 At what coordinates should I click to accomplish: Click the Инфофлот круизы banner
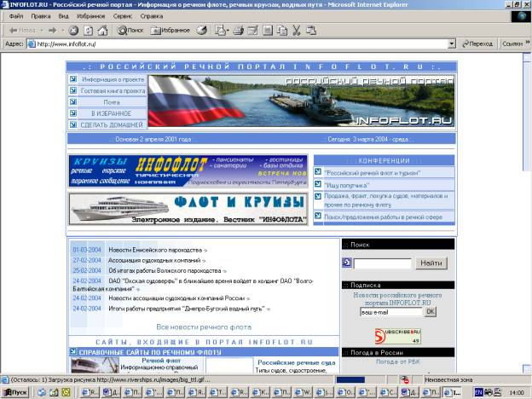[188, 171]
